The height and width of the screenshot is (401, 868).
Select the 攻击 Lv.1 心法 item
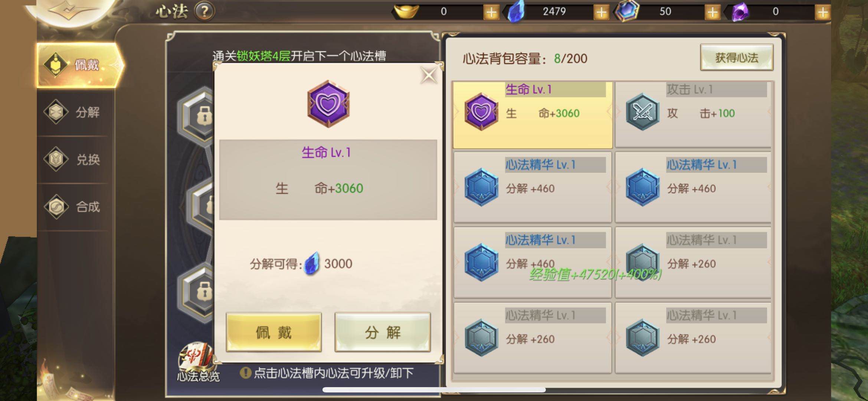pos(693,114)
